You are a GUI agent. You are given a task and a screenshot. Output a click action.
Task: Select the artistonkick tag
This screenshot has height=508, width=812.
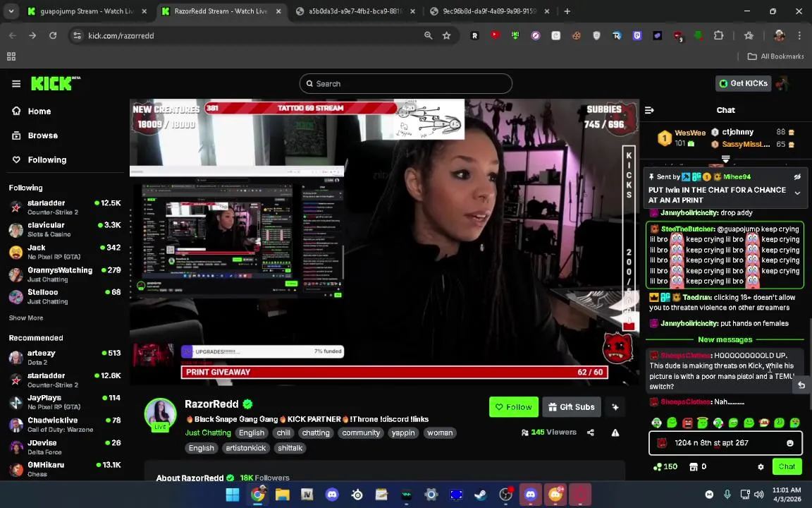(245, 448)
